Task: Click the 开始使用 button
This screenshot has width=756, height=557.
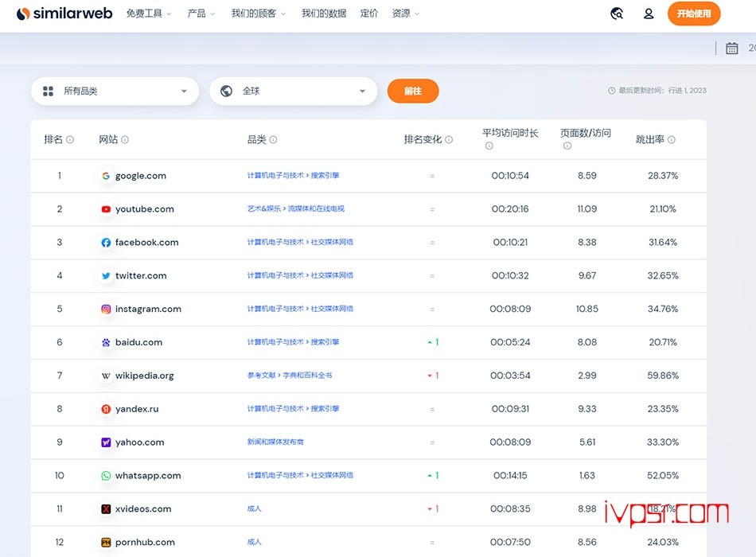Action: coord(694,14)
